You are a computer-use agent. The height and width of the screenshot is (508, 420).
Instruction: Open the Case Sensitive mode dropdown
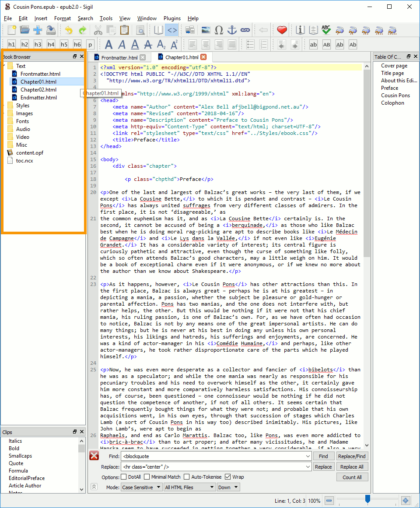141,487
